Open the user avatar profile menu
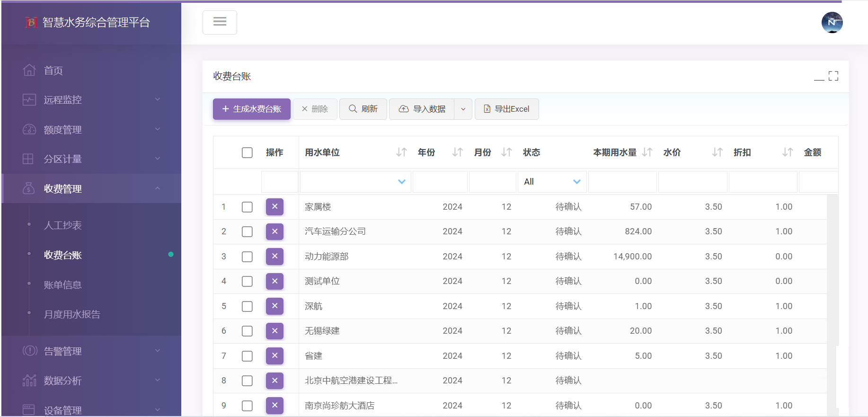The height and width of the screenshot is (417, 868). [x=832, y=22]
